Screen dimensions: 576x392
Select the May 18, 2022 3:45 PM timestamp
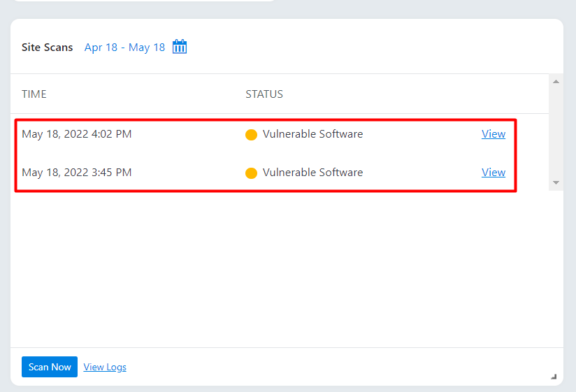coord(76,173)
